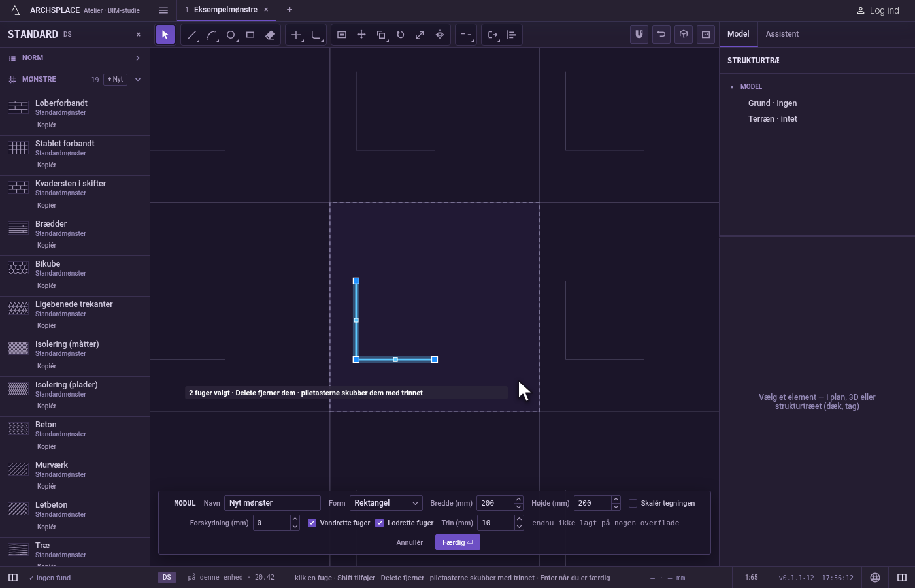
Task: Select the line drawing tool
Action: coord(191,35)
